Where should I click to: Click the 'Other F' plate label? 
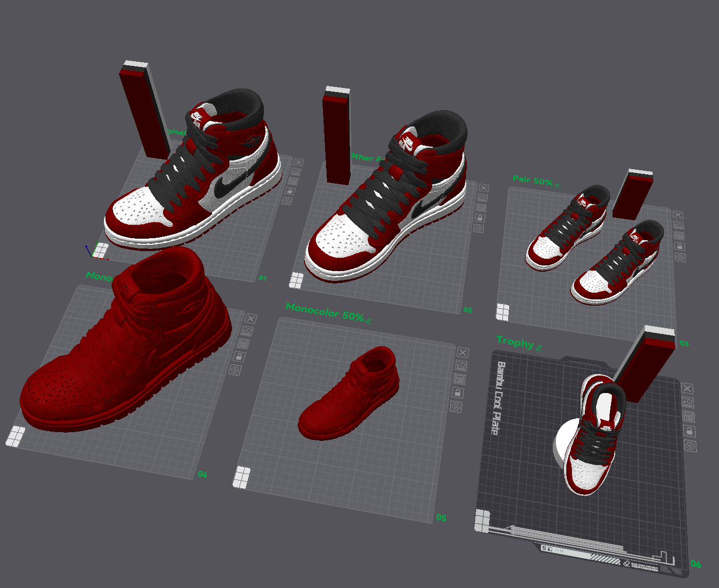point(366,157)
